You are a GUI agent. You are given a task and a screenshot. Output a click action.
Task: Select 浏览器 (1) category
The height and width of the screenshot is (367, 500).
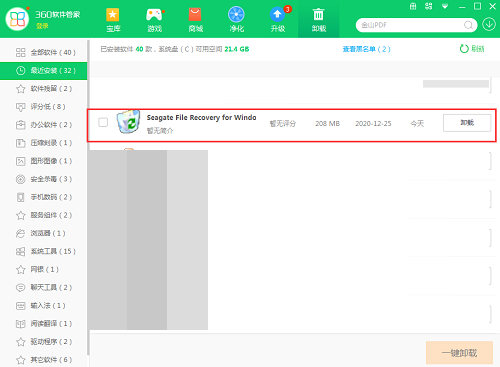tap(44, 233)
